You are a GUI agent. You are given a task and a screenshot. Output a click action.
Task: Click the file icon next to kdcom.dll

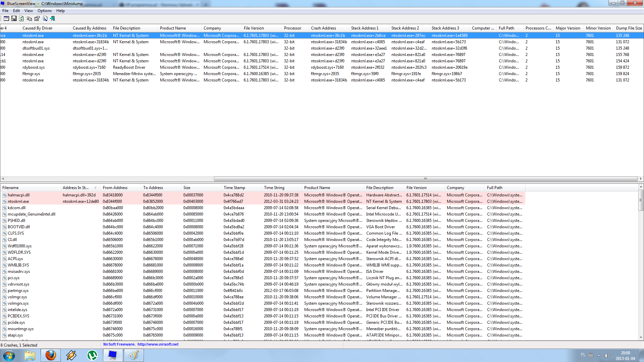coord(4,208)
